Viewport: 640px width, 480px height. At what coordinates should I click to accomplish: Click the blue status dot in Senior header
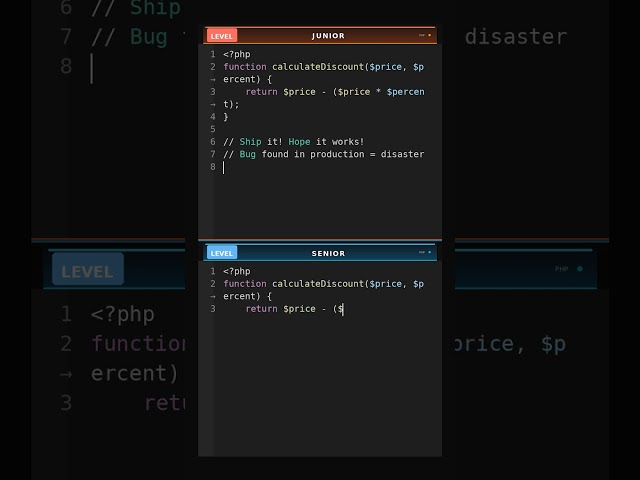430,253
